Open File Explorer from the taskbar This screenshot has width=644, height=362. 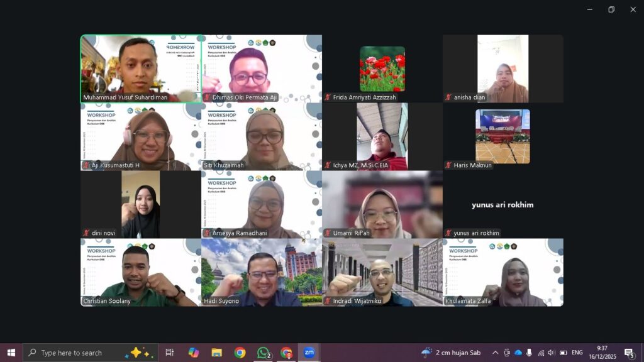click(x=216, y=353)
